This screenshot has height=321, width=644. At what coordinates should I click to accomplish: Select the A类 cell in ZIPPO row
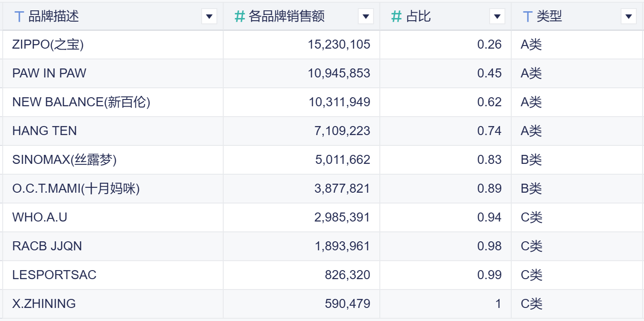(x=577, y=45)
